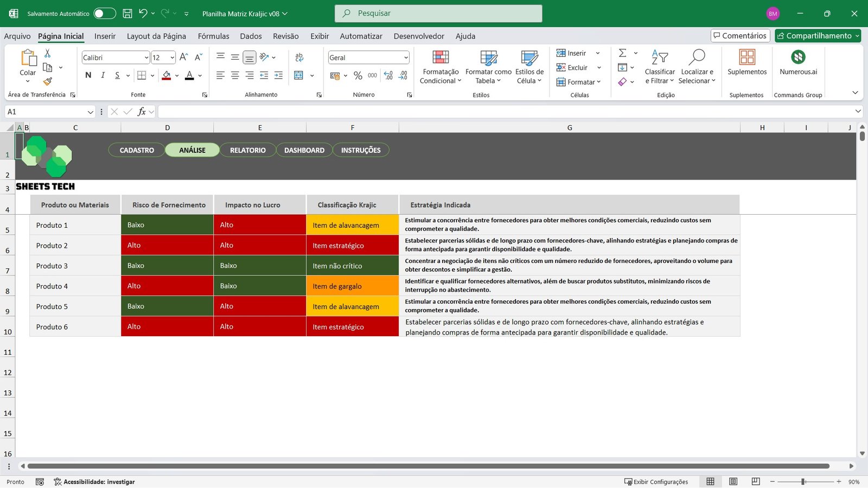Open Formatação Condicional icon
Viewport: 868px width, 488px height.
441,57
